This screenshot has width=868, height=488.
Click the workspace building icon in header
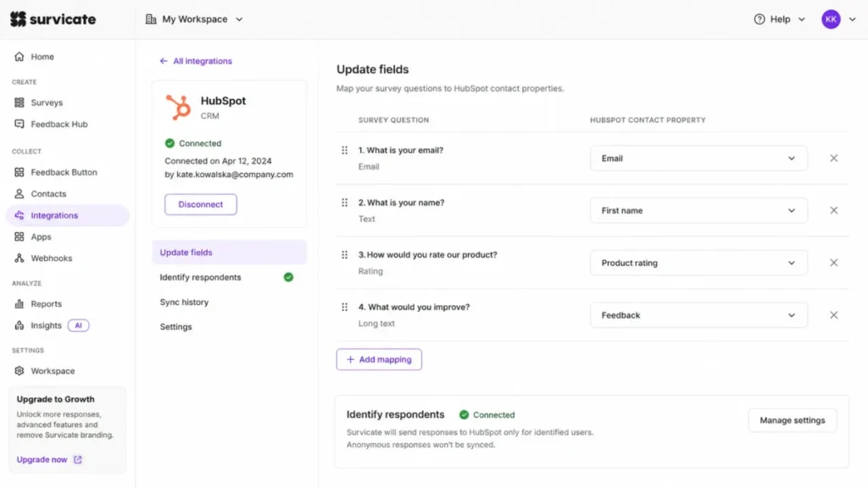[x=151, y=19]
